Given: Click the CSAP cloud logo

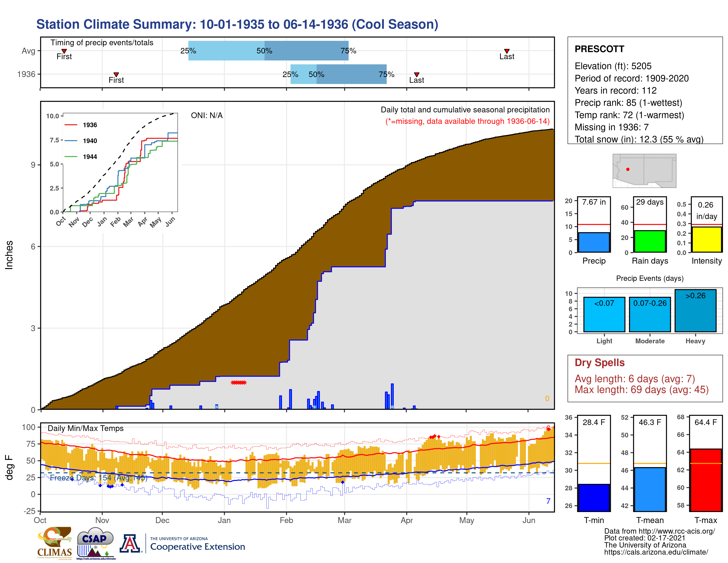Looking at the screenshot, I should [x=96, y=543].
